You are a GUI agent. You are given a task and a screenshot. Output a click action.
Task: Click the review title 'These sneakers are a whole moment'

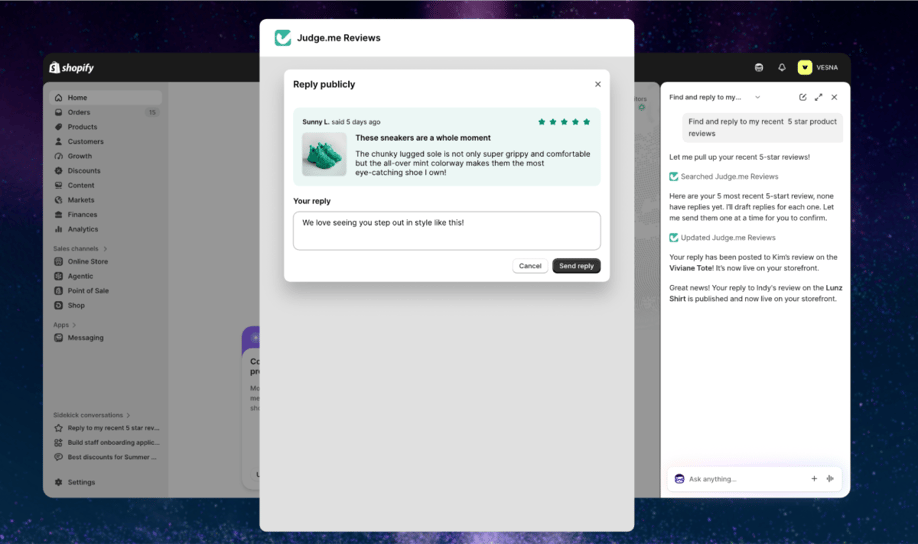pos(423,138)
